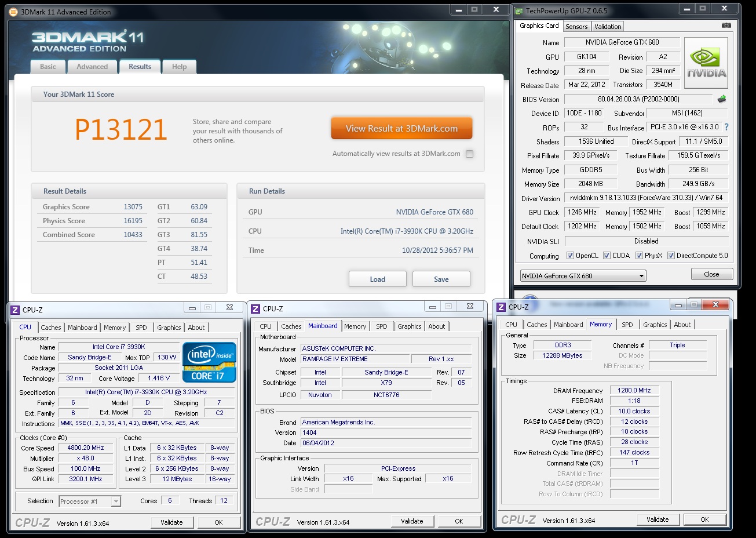756x538 pixels.
Task: Click the P13121 score text
Action: click(x=120, y=129)
